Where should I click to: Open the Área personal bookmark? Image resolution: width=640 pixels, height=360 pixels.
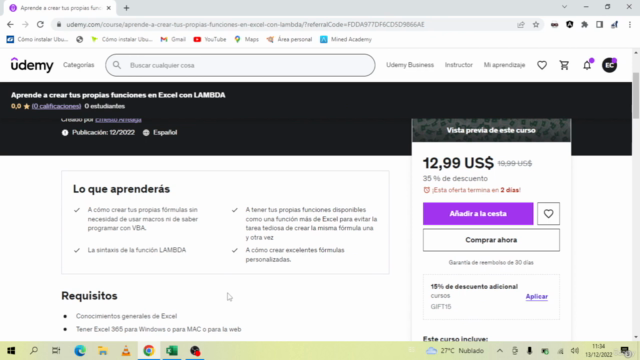click(x=289, y=39)
